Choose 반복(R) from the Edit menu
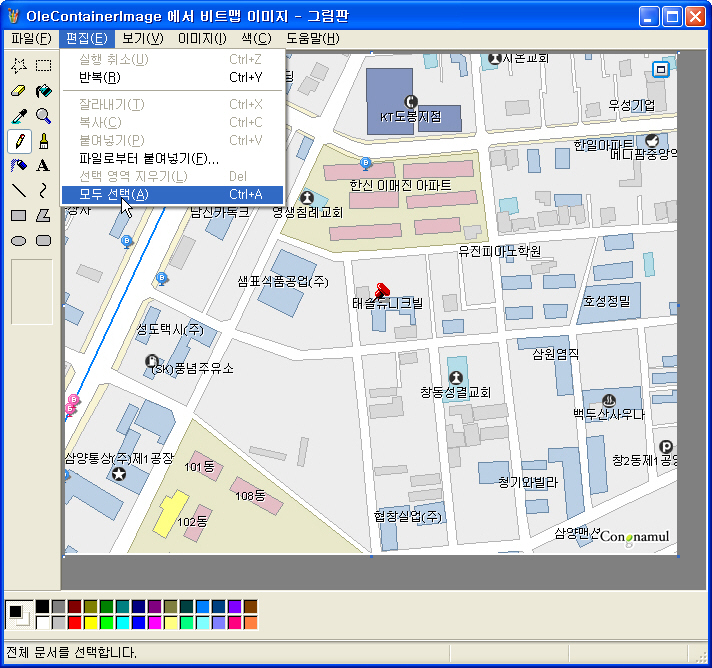Viewport: 712px width, 668px height. (173, 78)
